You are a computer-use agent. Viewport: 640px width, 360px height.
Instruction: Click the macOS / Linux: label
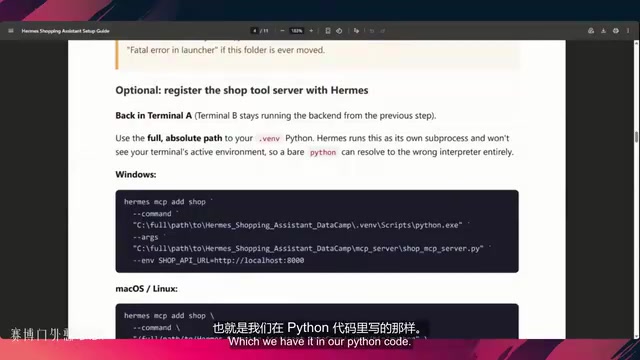pos(147,289)
